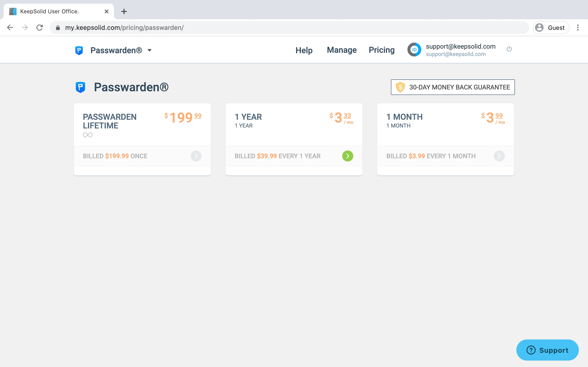
Task: Click the Passwarden shield logo in header
Action: tap(79, 50)
